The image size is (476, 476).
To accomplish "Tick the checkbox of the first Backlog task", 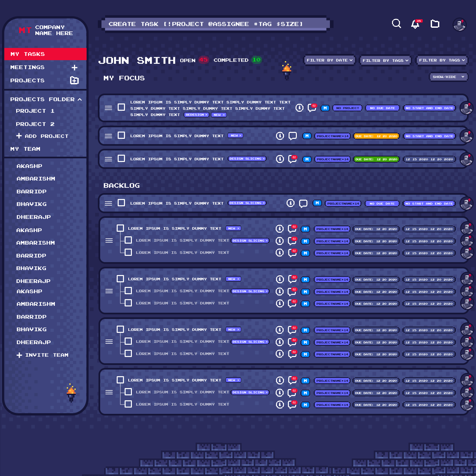I will (x=121, y=203).
